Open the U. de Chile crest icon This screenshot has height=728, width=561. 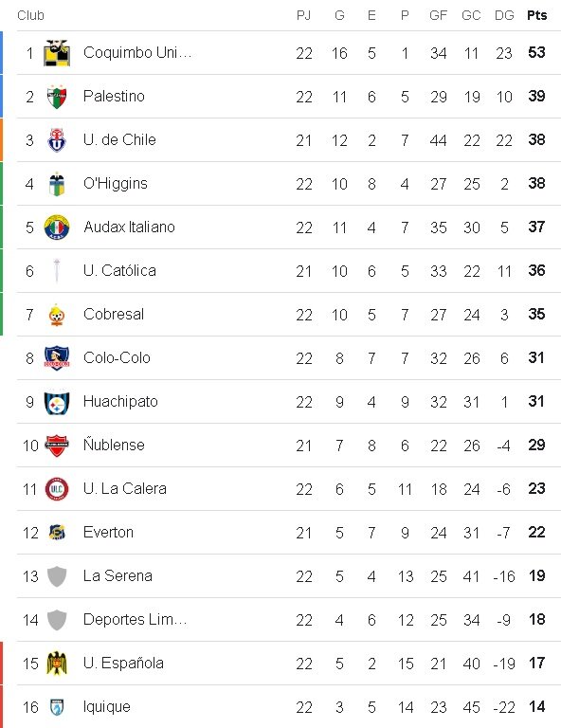(x=57, y=140)
